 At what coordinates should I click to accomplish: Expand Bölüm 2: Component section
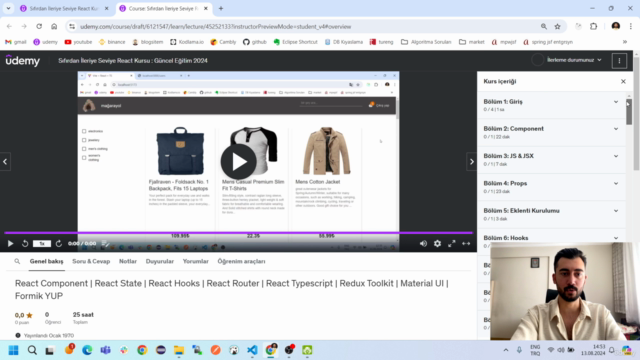pos(551,132)
